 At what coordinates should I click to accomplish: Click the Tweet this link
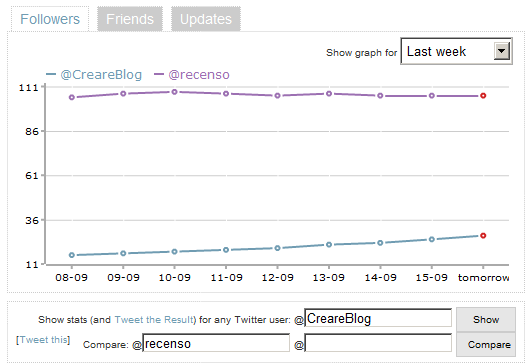[43, 340]
